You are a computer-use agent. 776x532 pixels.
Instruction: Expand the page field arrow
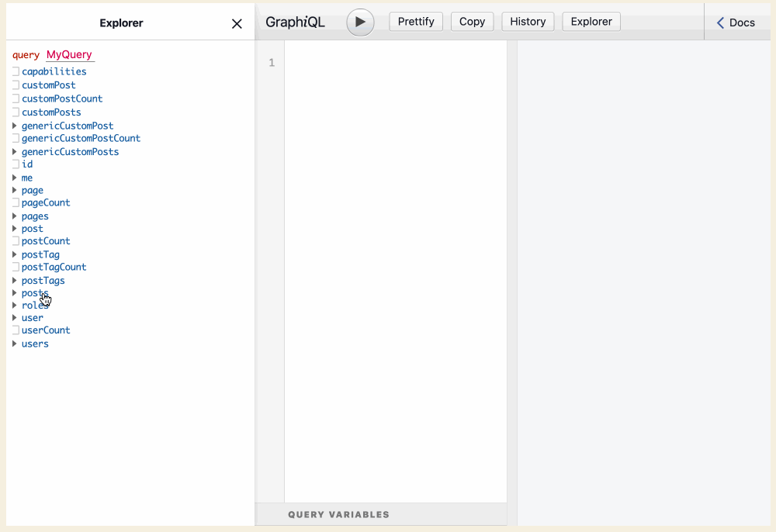(14, 190)
